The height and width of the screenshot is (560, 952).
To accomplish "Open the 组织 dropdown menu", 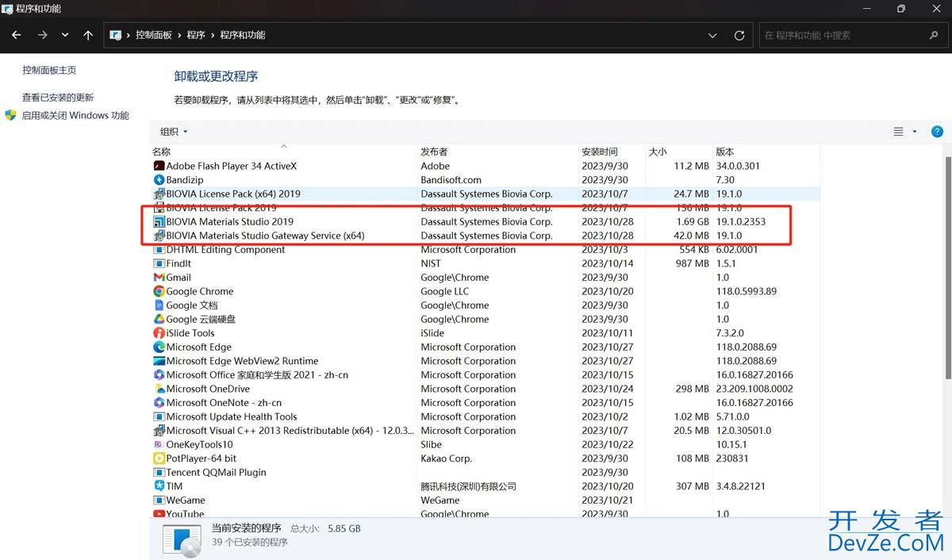I will coord(174,132).
